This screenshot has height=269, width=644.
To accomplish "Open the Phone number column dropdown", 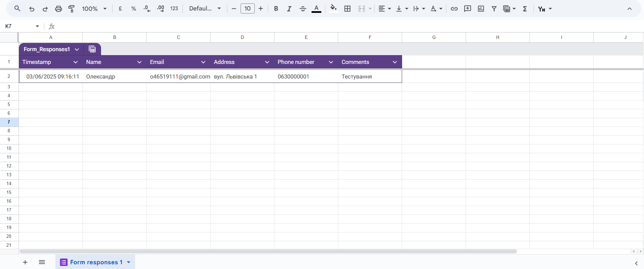I will 331,62.
